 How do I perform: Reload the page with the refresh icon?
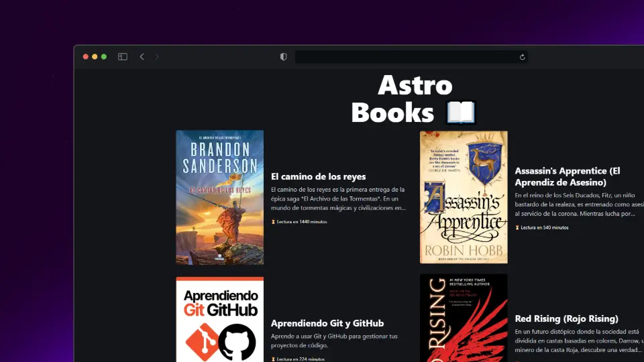[x=522, y=57]
